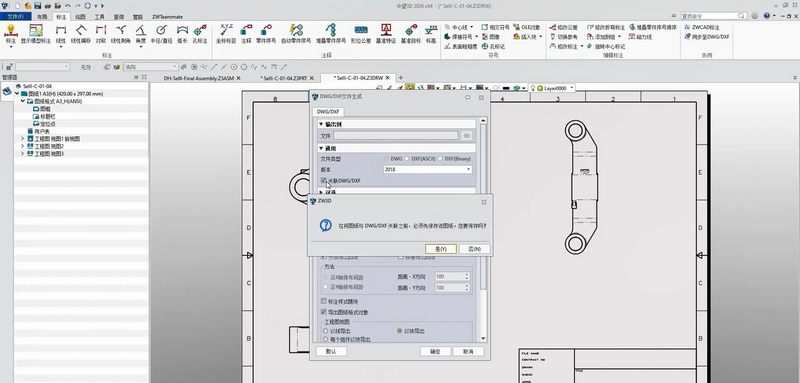Select the 对称 dimension tool
Image resolution: width=800 pixels, height=383 pixels.
[101, 34]
